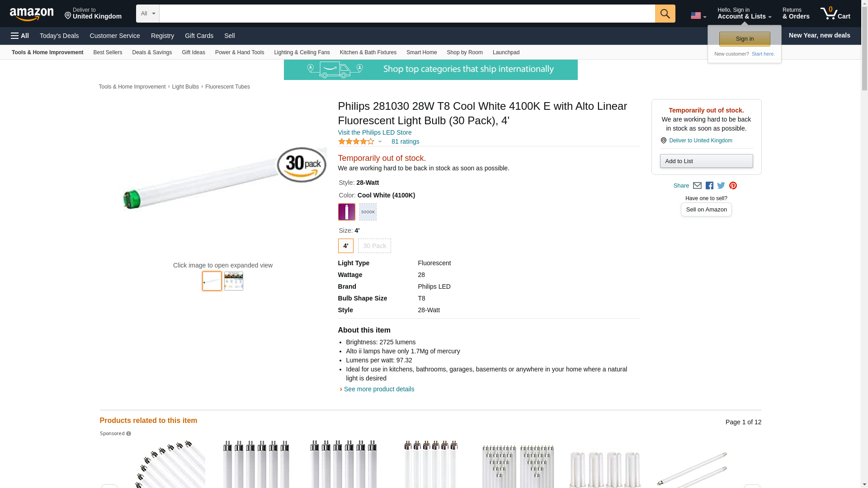Image resolution: width=868 pixels, height=488 pixels.
Task: Share product on Twitter icon
Action: [721, 186]
